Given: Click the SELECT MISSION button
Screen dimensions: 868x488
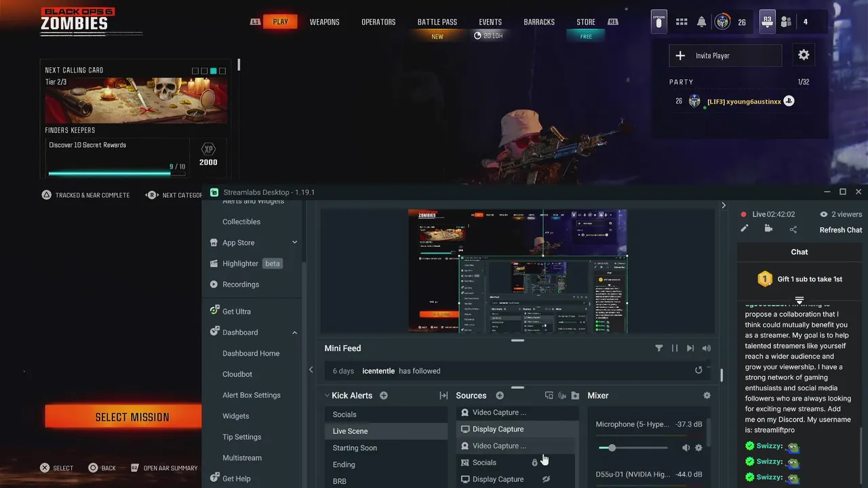Looking at the screenshot, I should pos(123,417).
